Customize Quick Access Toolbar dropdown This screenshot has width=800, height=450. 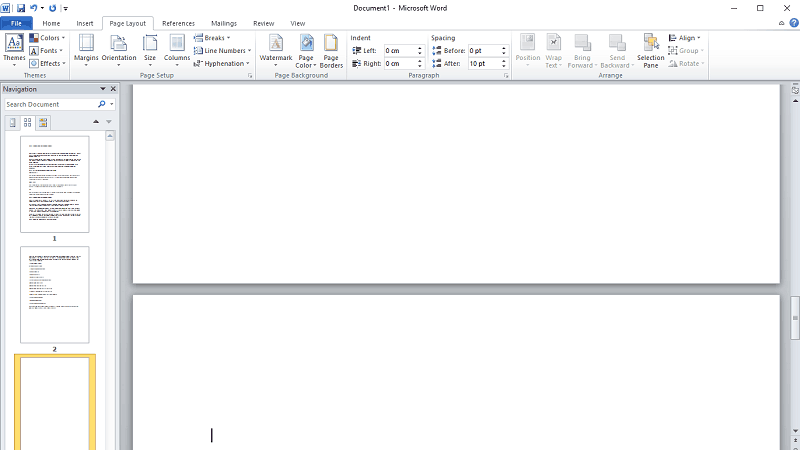65,9
